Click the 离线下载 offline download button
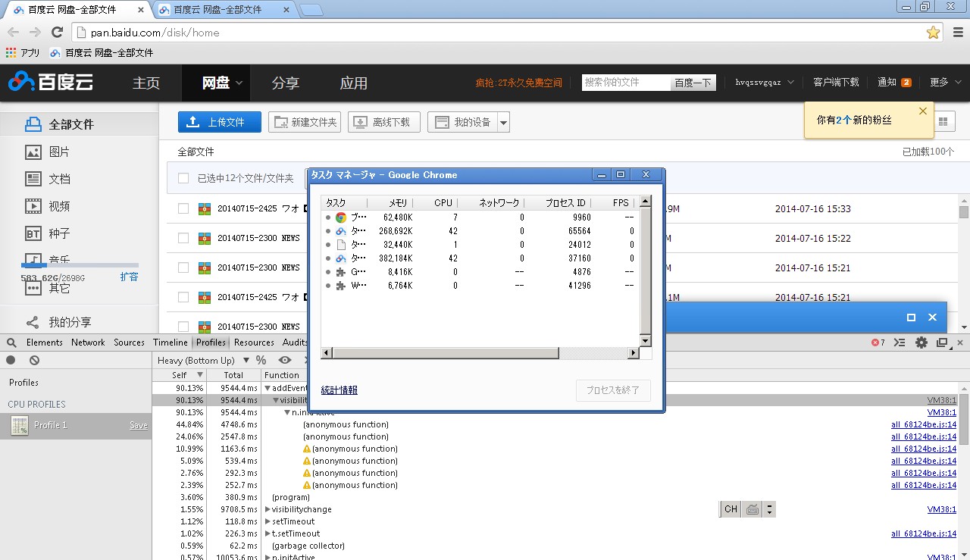This screenshot has height=560, width=970. point(384,122)
